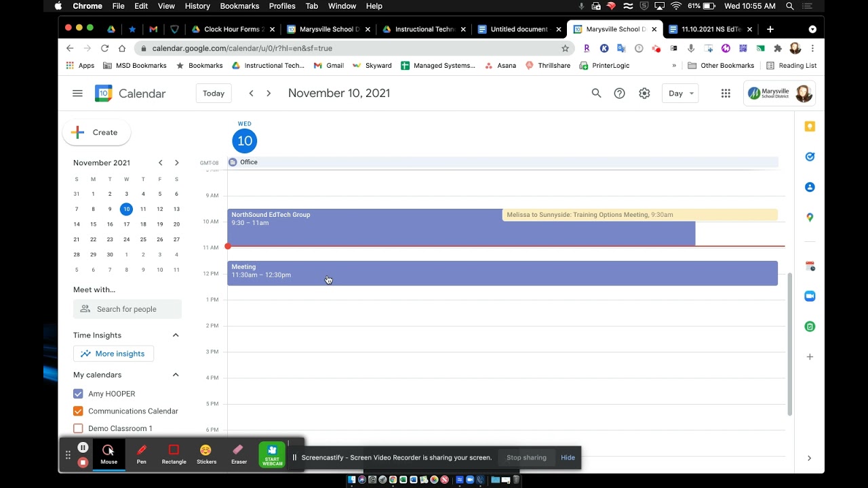Select the Screencastify Pen tool
868x488 pixels.
coord(141,454)
